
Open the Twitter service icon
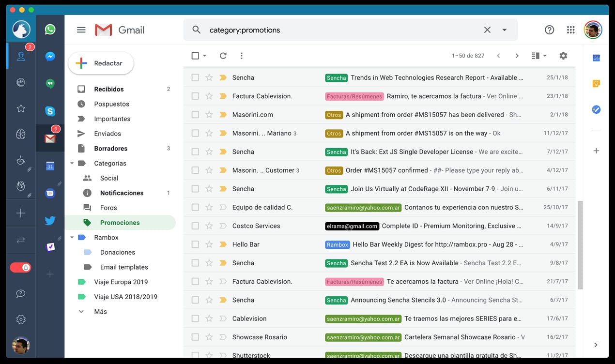click(x=50, y=221)
